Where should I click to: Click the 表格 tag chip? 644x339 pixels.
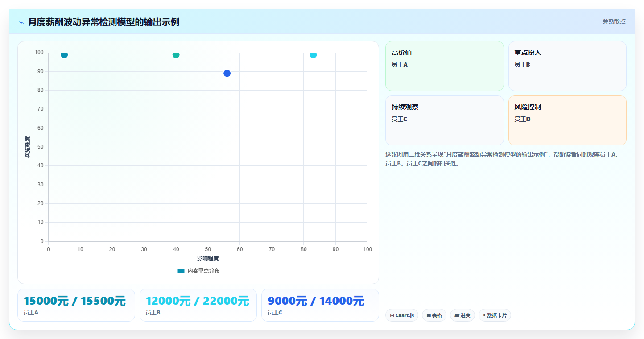(x=434, y=315)
